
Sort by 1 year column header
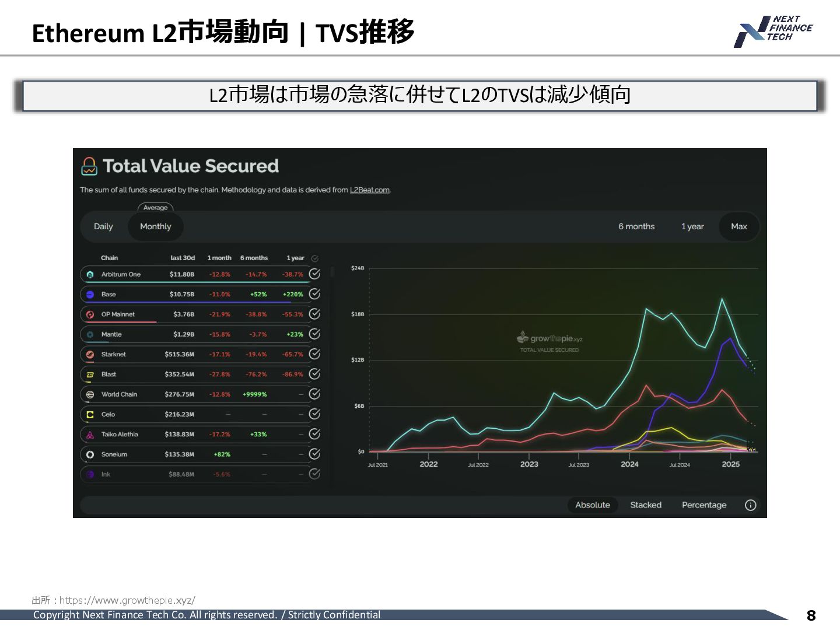coord(295,258)
